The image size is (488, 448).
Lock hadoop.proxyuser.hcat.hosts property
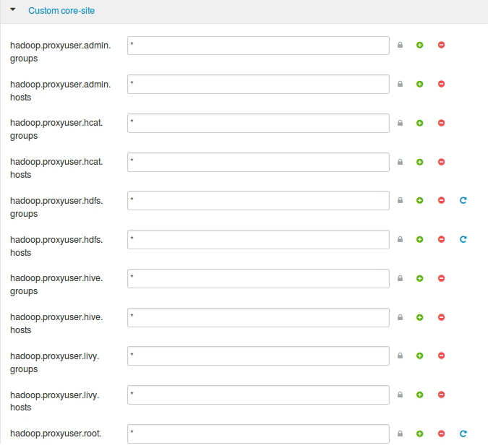(x=401, y=162)
